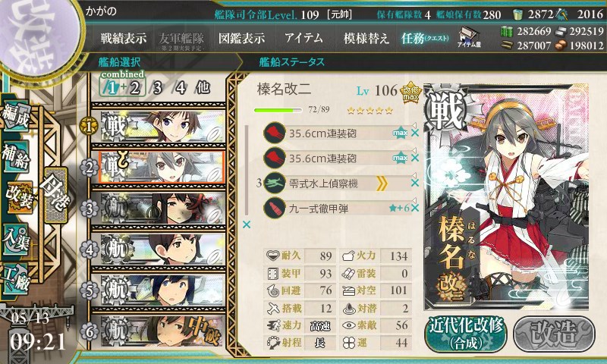The image size is (607, 364).
Task: Open the 工廠 factory sidebar icon
Action: [x=16, y=279]
